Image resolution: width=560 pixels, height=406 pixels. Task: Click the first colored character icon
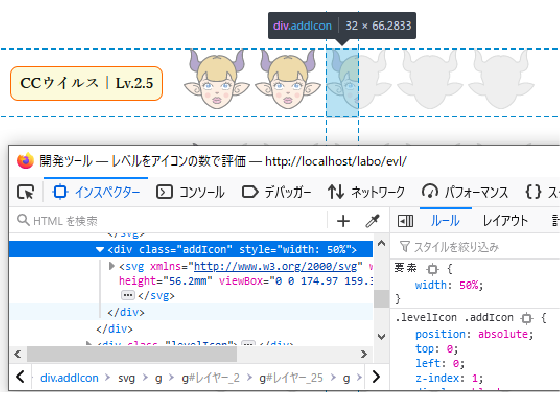pos(217,79)
